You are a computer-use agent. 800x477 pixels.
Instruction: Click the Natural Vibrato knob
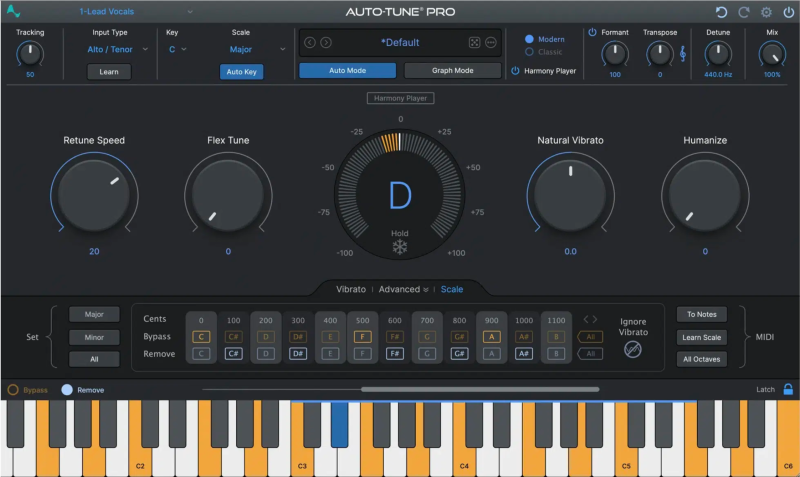click(x=570, y=195)
